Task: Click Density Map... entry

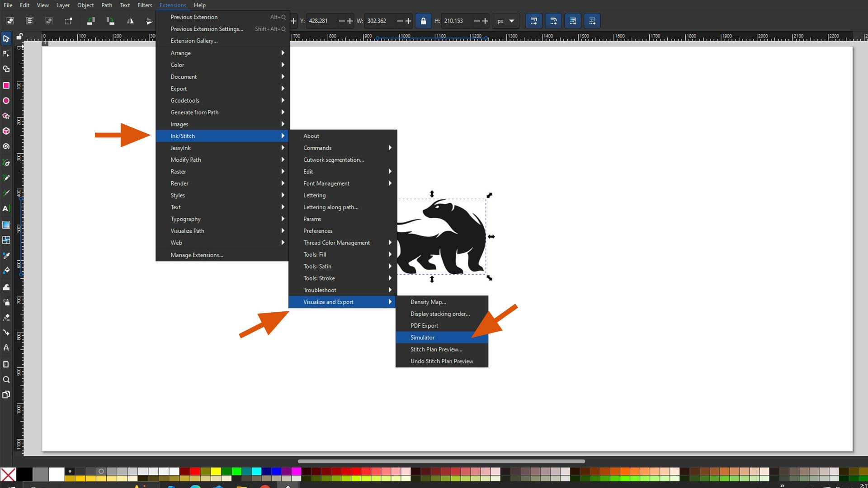Action: point(442,302)
